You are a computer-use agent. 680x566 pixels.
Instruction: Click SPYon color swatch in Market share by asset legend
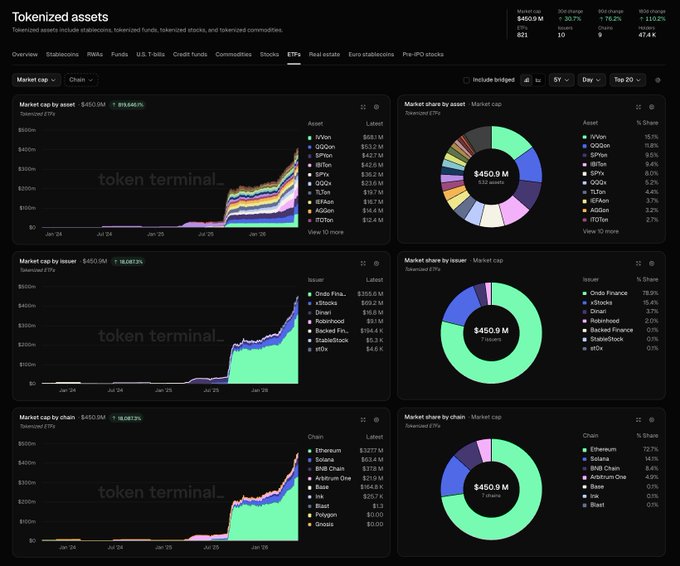(x=585, y=155)
